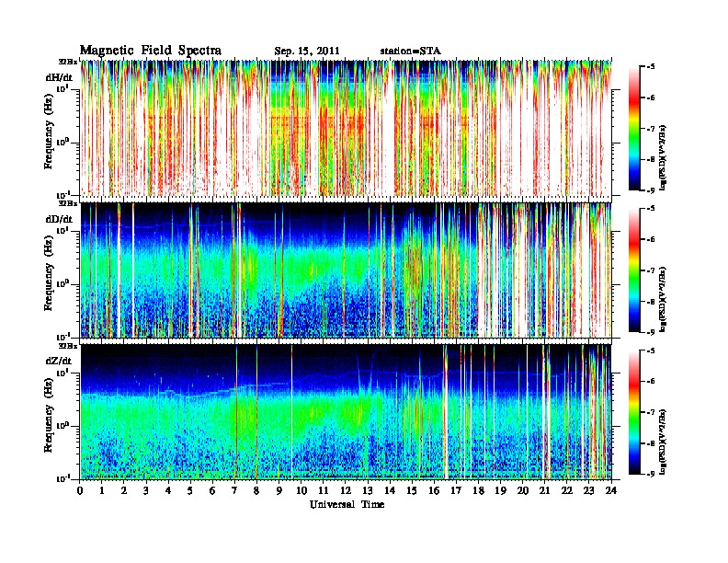The height and width of the screenshot is (563, 728).
Task: Click the "Magnetic Field Spectra" title
Action: [151, 51]
